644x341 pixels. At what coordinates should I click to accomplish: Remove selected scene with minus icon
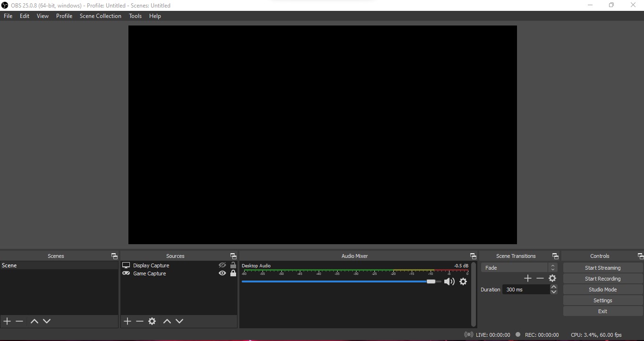[19, 321]
